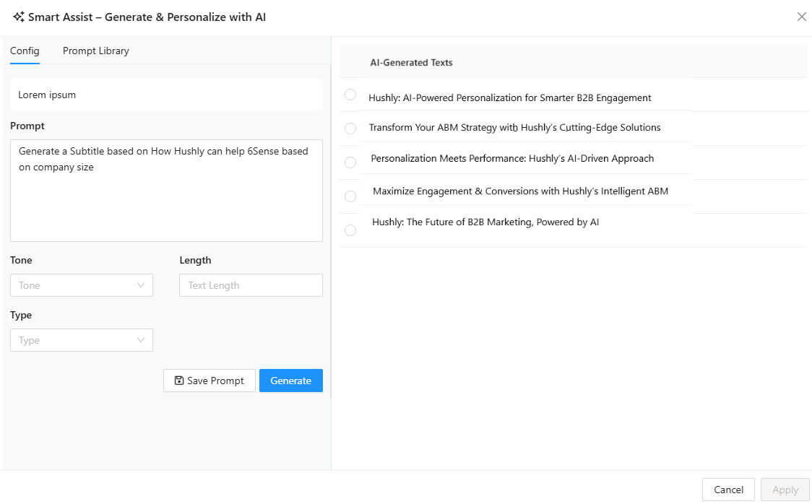Click text 'Maximize Engagement & Conversions with Hushly's Intelligent ABM'
This screenshot has width=812, height=504.
click(x=520, y=191)
